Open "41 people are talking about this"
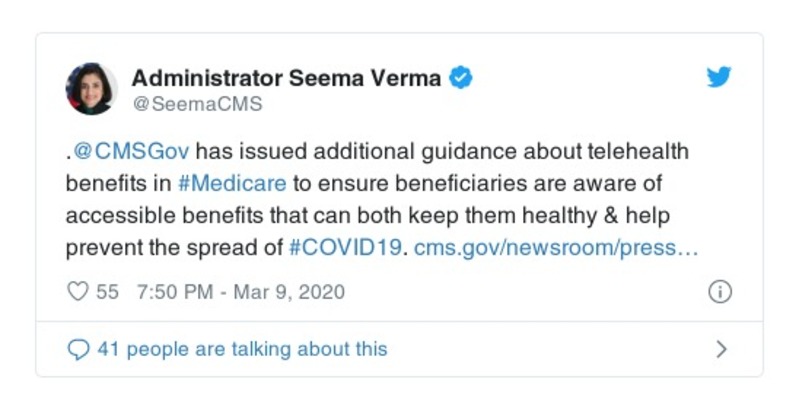799x414 pixels. [x=242, y=349]
